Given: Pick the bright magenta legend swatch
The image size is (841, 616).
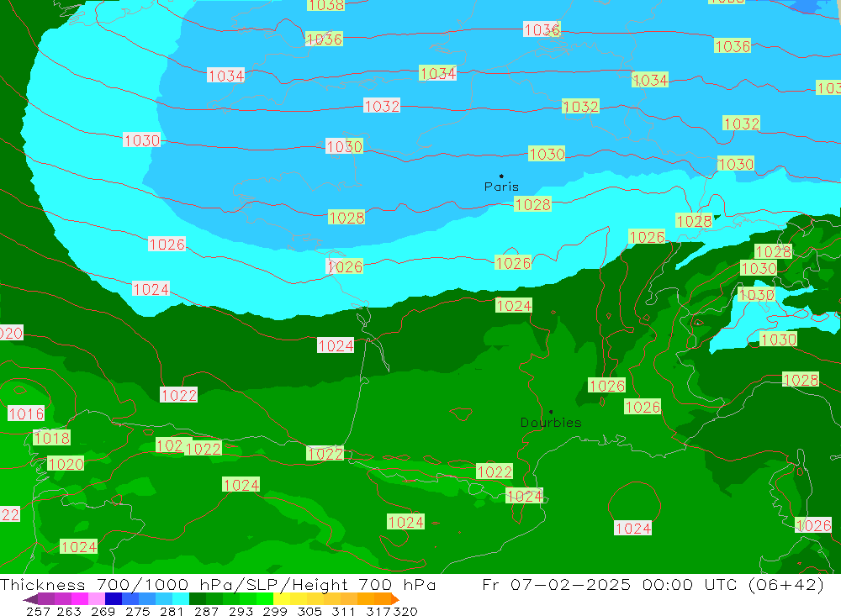Looking at the screenshot, I should click(x=78, y=599).
